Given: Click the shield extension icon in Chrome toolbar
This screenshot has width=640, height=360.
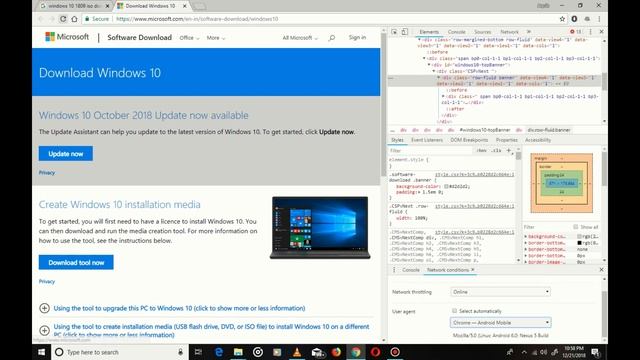Looking at the screenshot, I should click(574, 19).
